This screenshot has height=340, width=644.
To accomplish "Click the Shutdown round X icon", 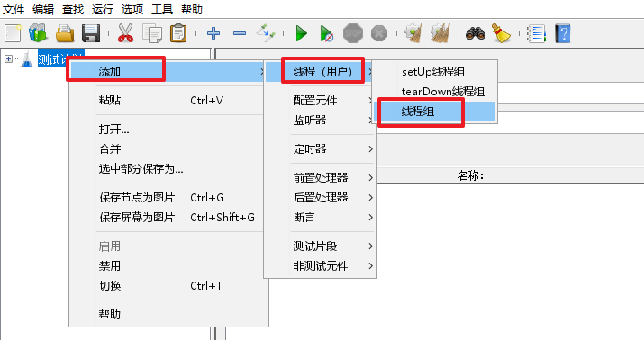I will pyautogui.click(x=379, y=33).
